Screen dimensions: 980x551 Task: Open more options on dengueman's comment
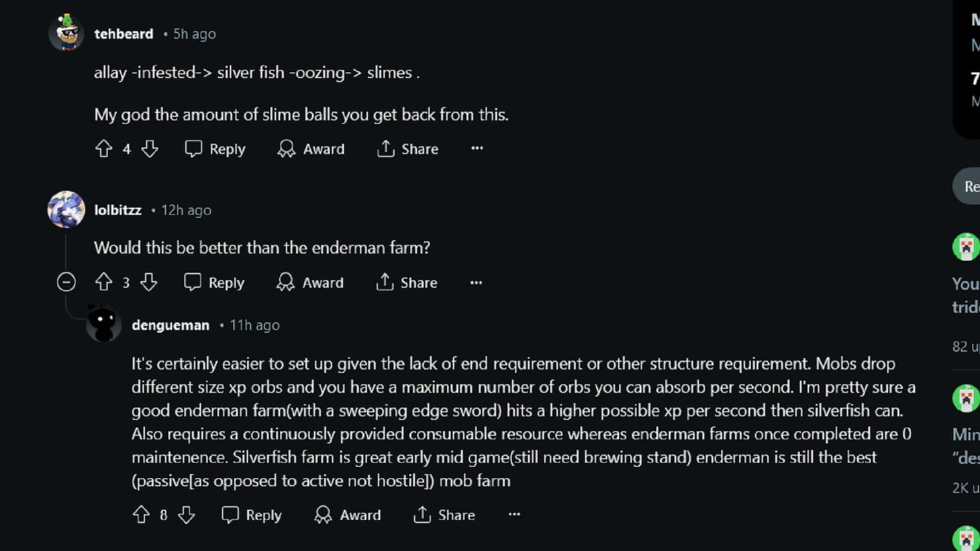pos(513,514)
